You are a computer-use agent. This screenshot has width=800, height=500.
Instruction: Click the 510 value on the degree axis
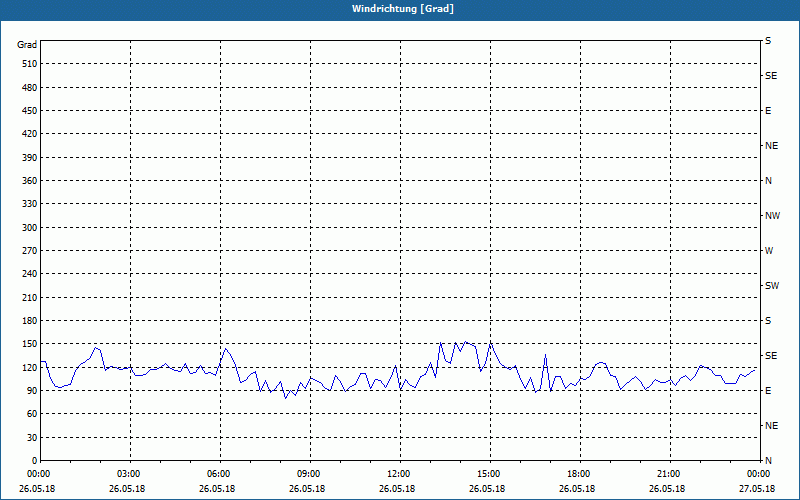30,64
